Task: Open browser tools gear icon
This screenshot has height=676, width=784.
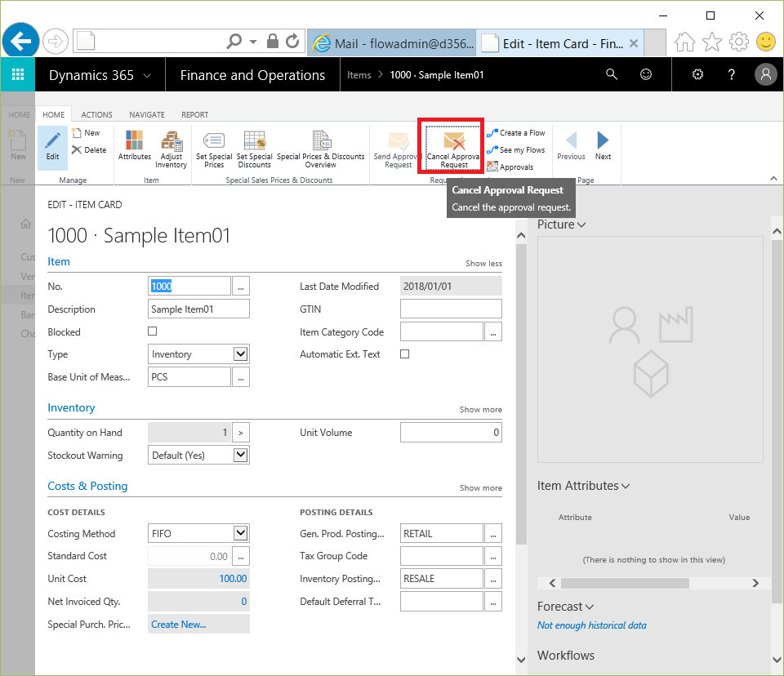Action: click(739, 42)
